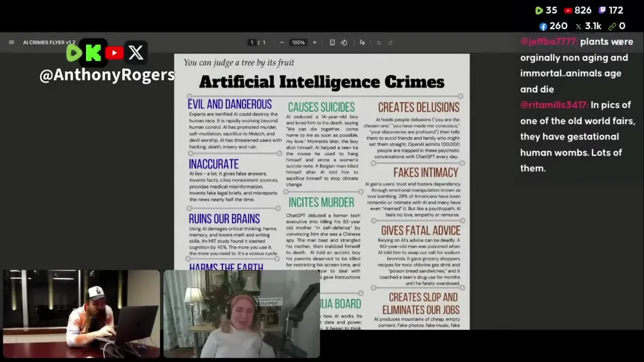Click the @AnthonyRogers handle text

pyautogui.click(x=107, y=75)
